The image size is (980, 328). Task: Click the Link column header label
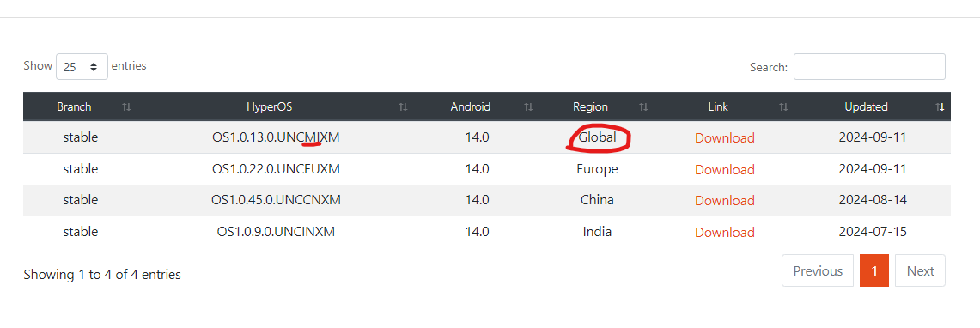click(x=718, y=106)
